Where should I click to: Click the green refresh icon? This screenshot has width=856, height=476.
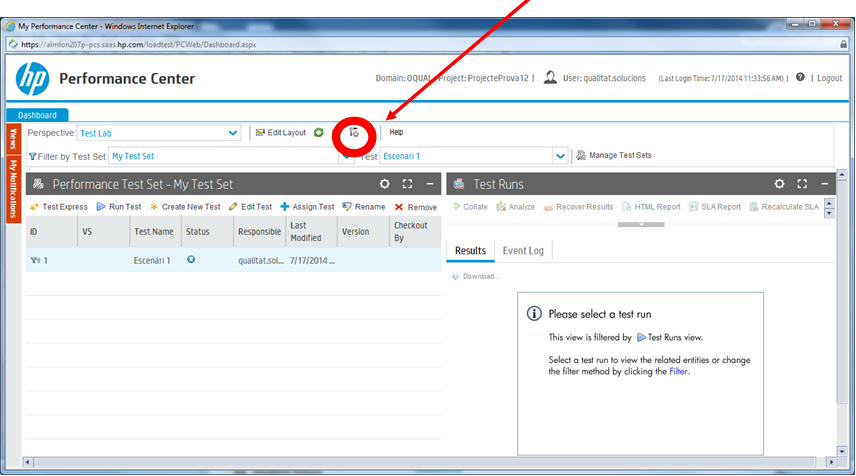click(319, 133)
